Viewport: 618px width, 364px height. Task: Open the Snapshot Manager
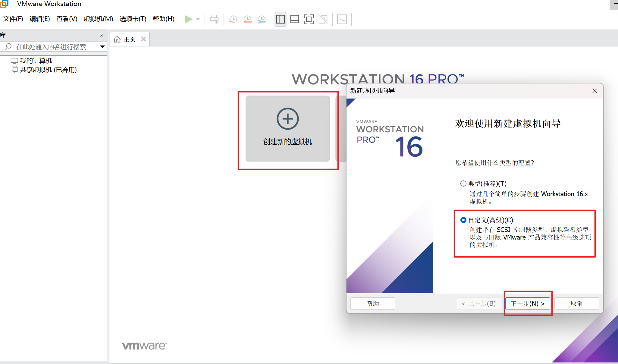[x=262, y=19]
